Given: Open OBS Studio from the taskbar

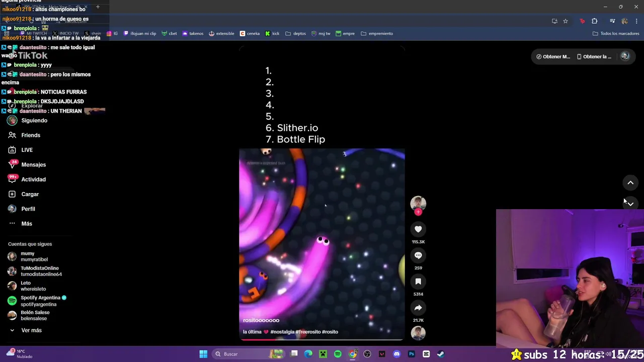Looking at the screenshot, I should [367, 354].
